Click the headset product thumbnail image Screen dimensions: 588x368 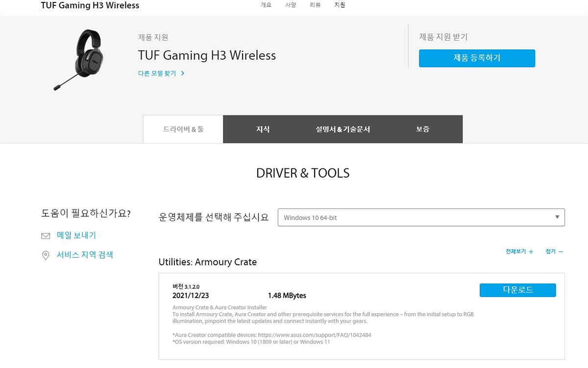(x=78, y=60)
